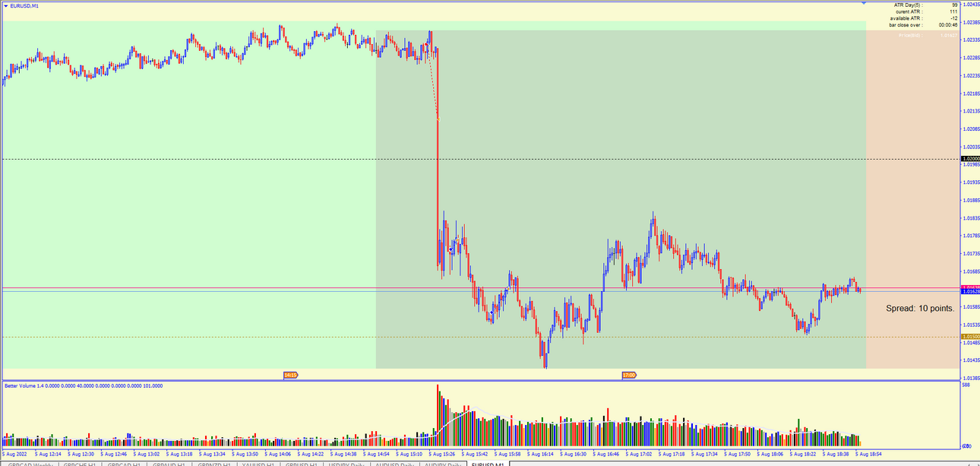
Task: Select the 14:15 orange time marker
Action: (x=290, y=375)
